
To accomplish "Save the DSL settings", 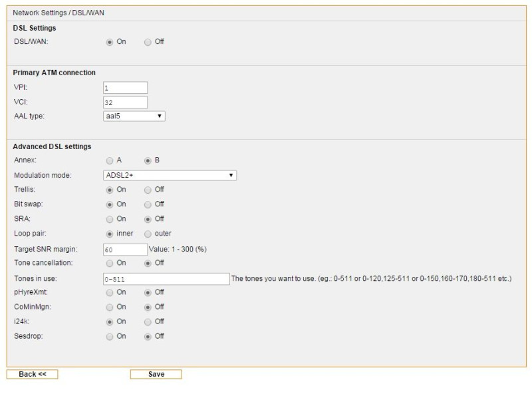I will 156,374.
